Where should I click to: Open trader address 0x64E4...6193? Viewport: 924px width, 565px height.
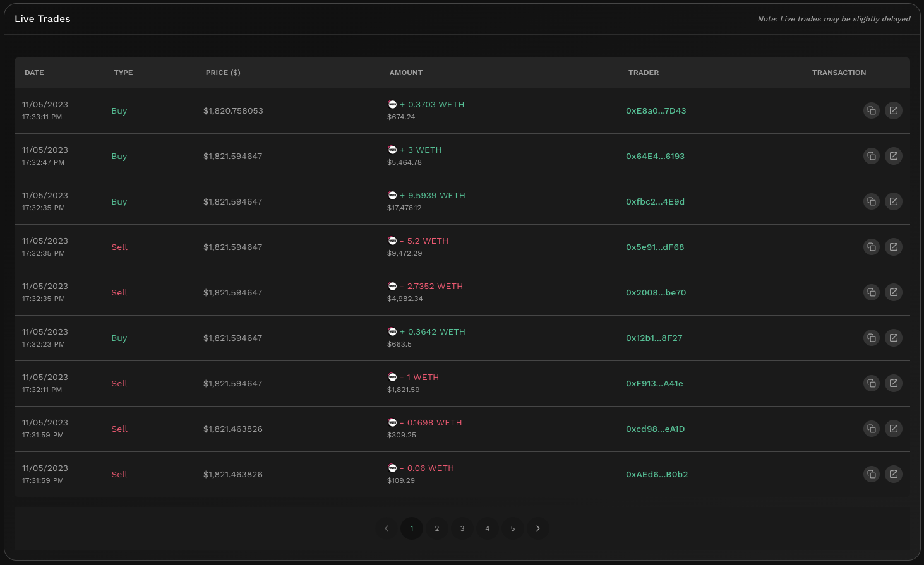tap(655, 156)
